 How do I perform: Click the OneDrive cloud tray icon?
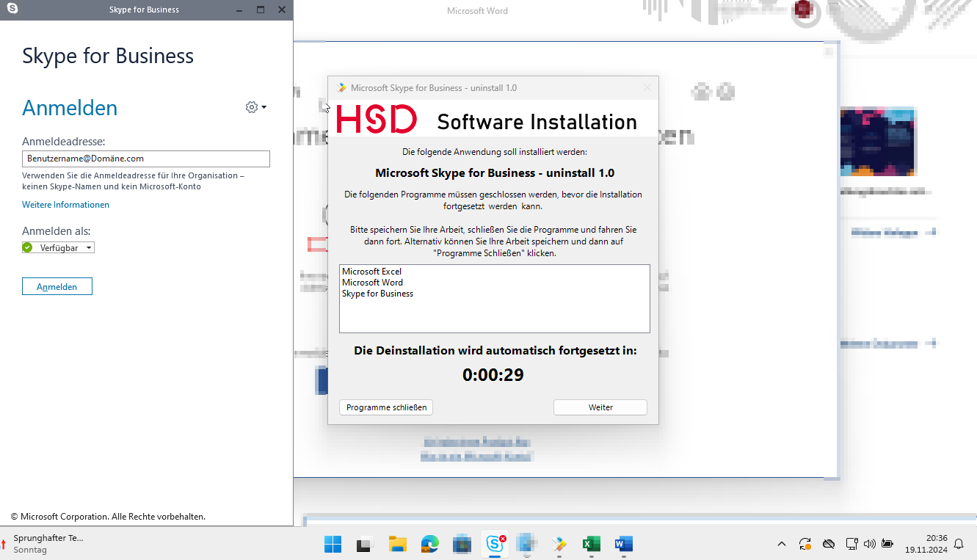click(x=829, y=545)
